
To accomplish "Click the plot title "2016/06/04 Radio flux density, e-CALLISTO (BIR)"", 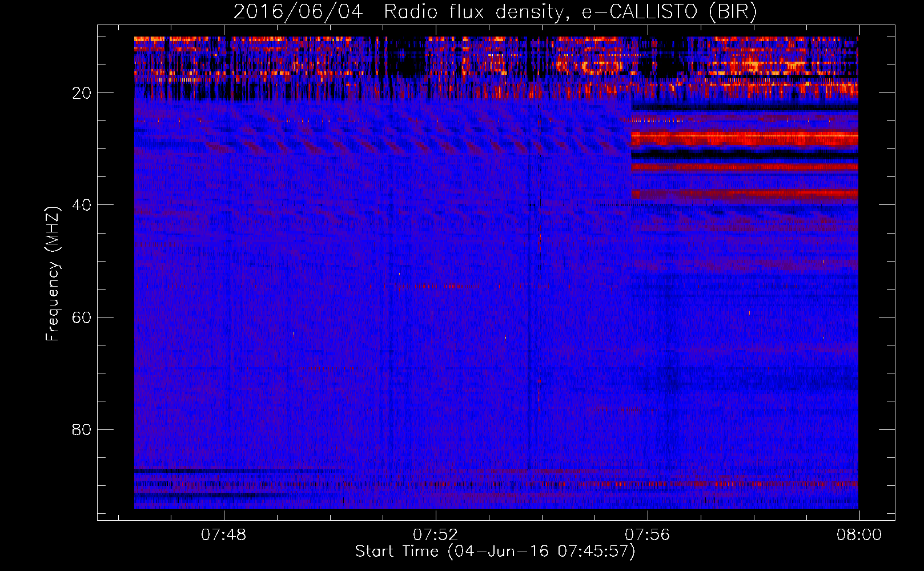I will point(495,11).
